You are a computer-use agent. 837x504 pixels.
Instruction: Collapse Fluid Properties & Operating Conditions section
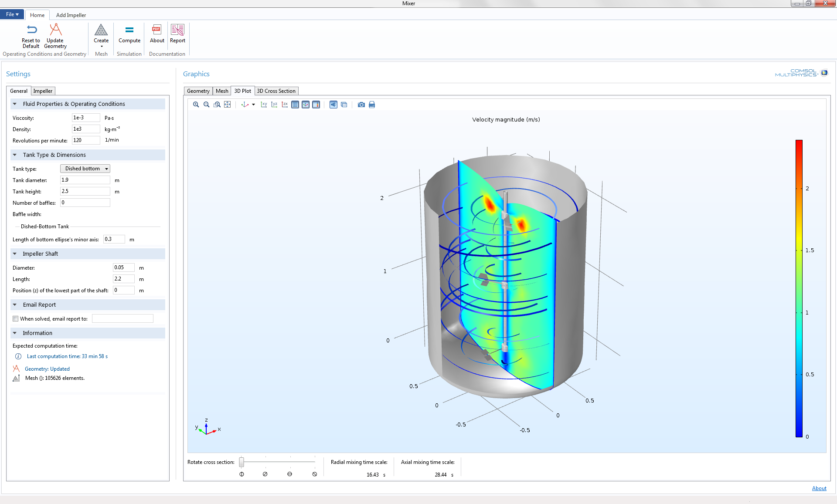(x=15, y=104)
